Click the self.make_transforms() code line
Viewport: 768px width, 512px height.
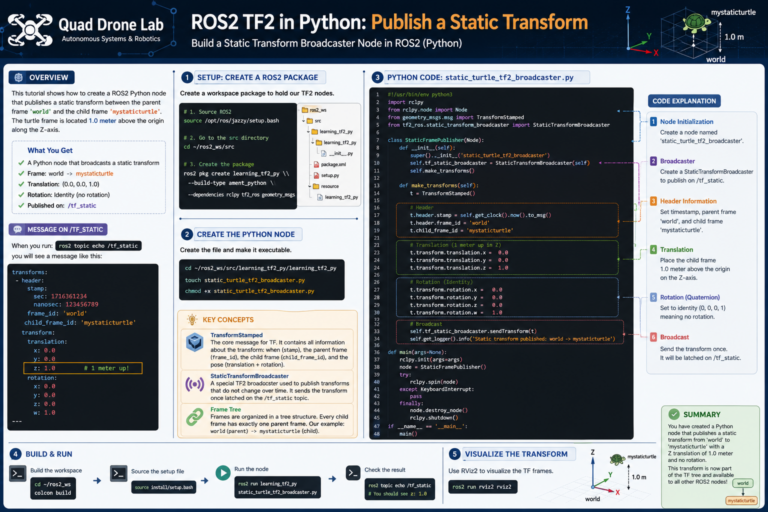(x=442, y=171)
